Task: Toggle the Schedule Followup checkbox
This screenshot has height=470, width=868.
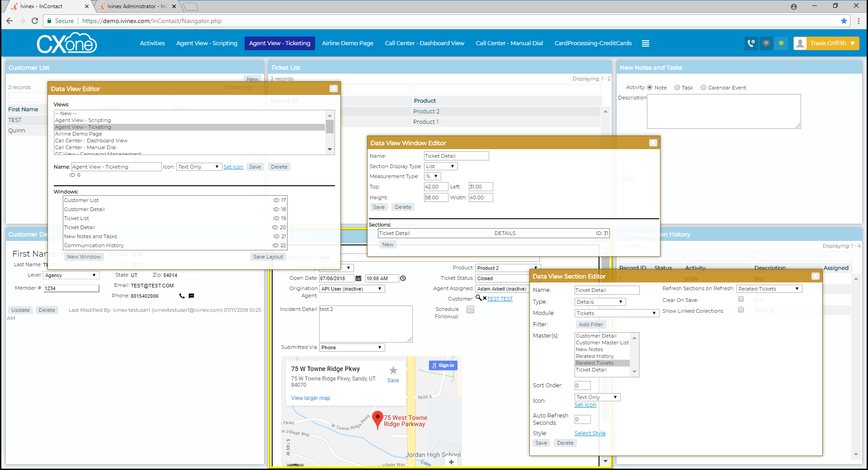Action: point(471,310)
